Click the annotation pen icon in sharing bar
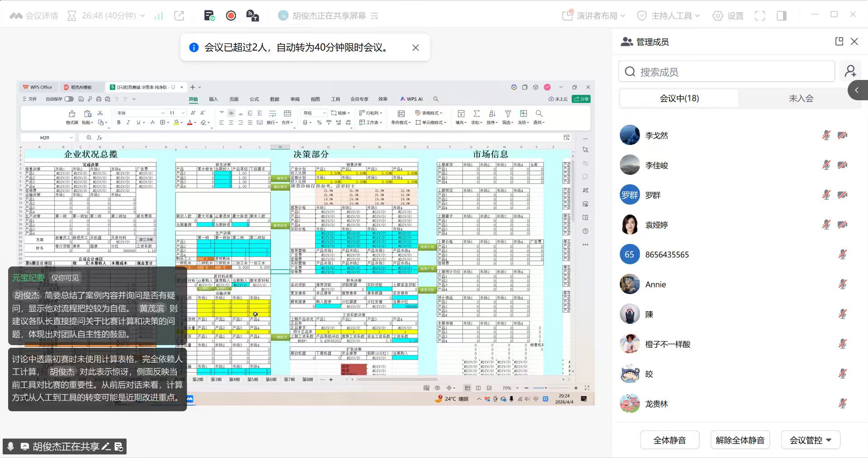Screen dimensions: 868x458 click(x=106, y=447)
